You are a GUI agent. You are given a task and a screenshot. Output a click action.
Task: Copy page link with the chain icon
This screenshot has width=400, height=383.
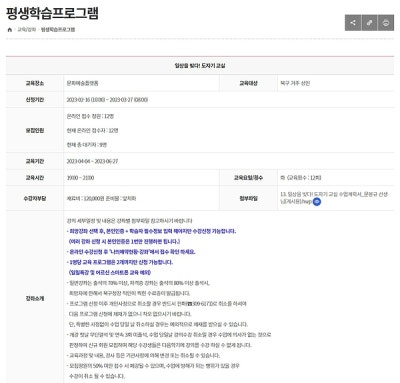[x=369, y=23]
